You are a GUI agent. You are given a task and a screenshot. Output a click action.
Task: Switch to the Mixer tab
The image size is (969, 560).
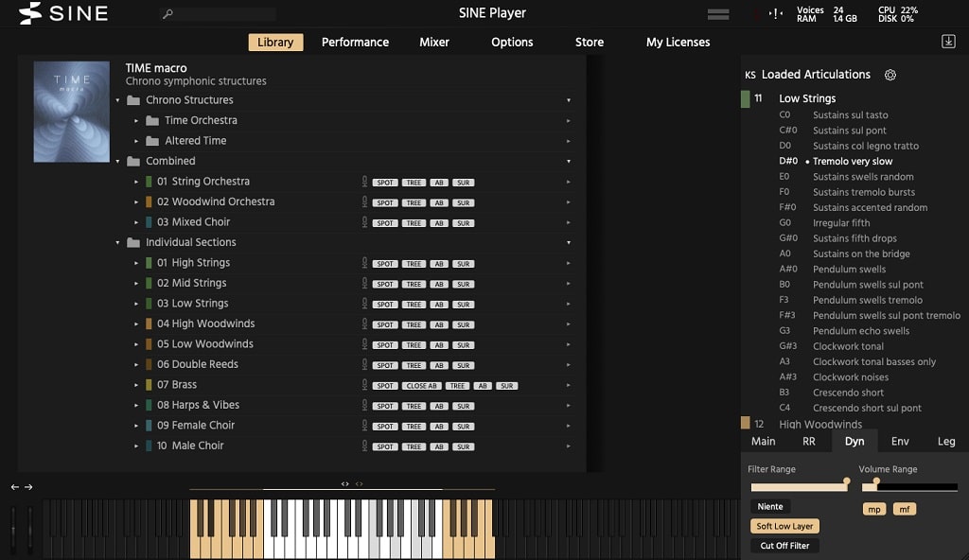[x=434, y=42]
